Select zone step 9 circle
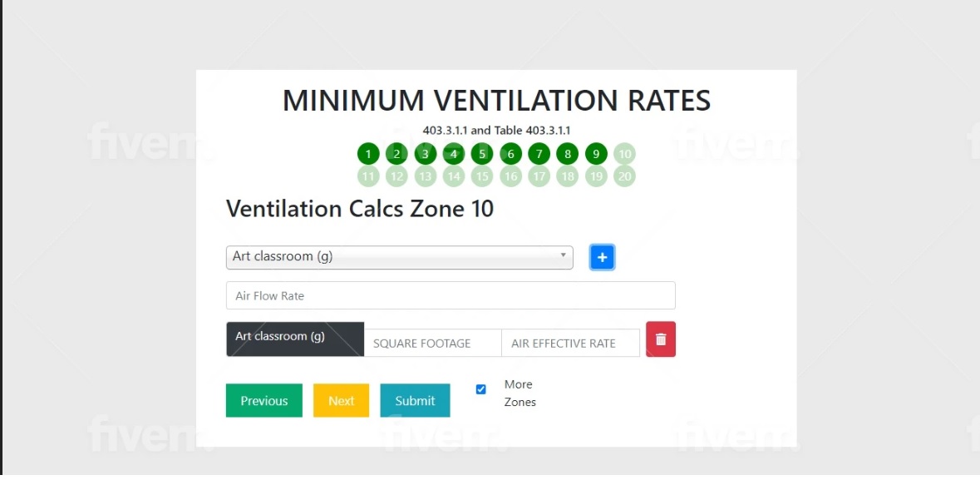Image resolution: width=980 pixels, height=480 pixels. [x=596, y=153]
